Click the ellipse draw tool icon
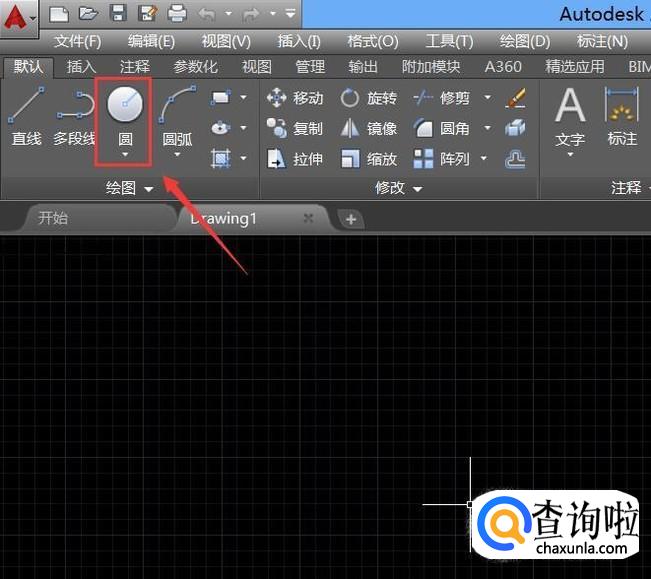The height and width of the screenshot is (579, 651). (x=220, y=128)
